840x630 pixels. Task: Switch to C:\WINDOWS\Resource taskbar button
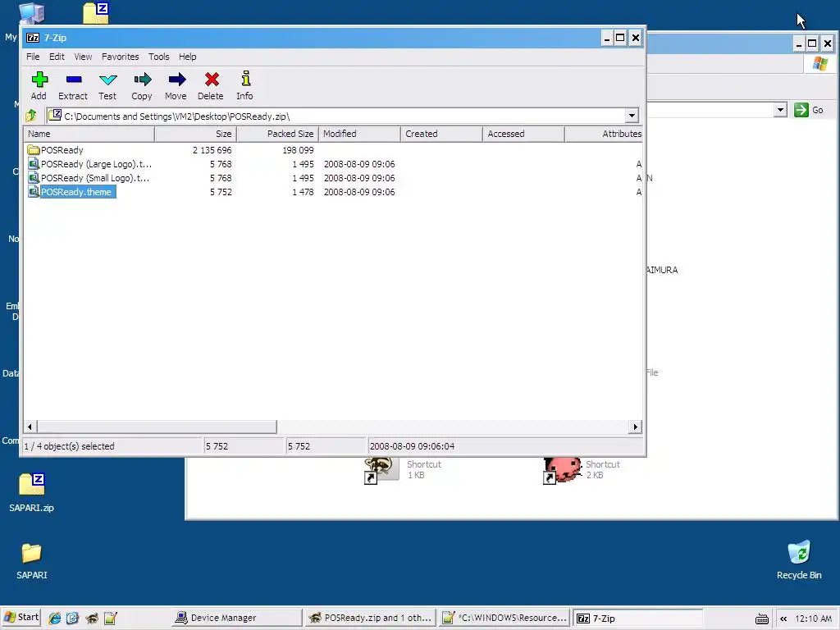click(x=504, y=619)
